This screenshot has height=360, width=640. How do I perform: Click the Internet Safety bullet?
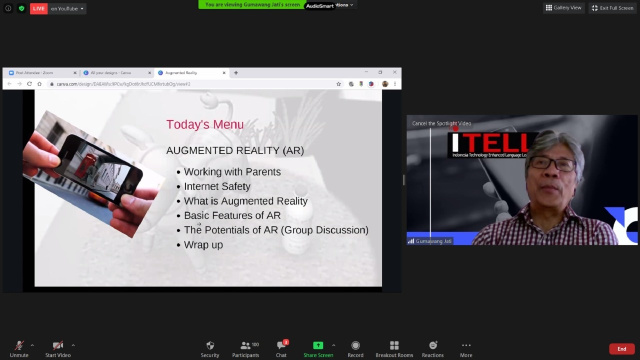[x=217, y=187]
